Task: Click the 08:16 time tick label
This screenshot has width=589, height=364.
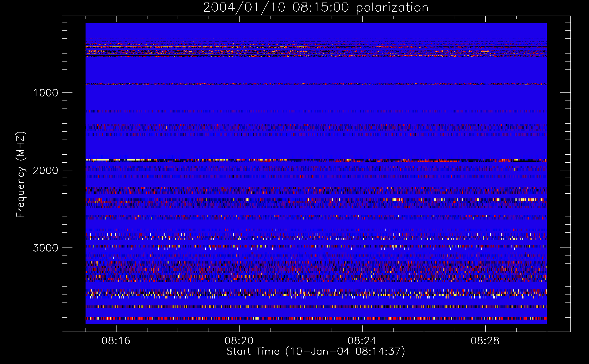Action: point(116,341)
